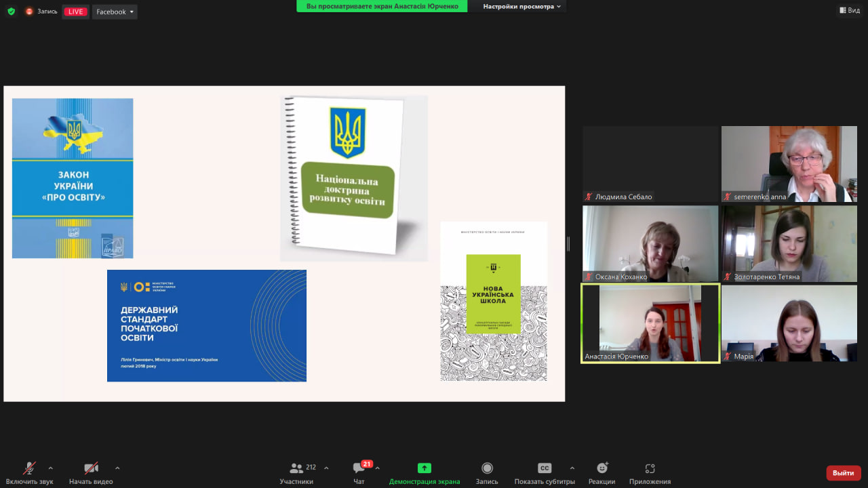The width and height of the screenshot is (868, 488).
Task: Open the Facebook live stream dropdown
Action: [115, 12]
